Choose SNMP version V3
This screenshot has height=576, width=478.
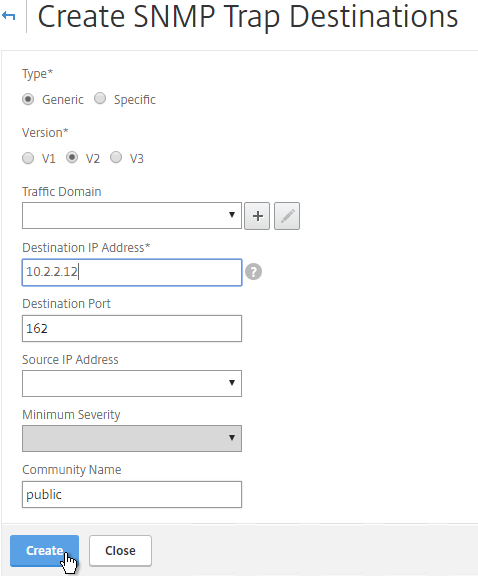click(116, 157)
